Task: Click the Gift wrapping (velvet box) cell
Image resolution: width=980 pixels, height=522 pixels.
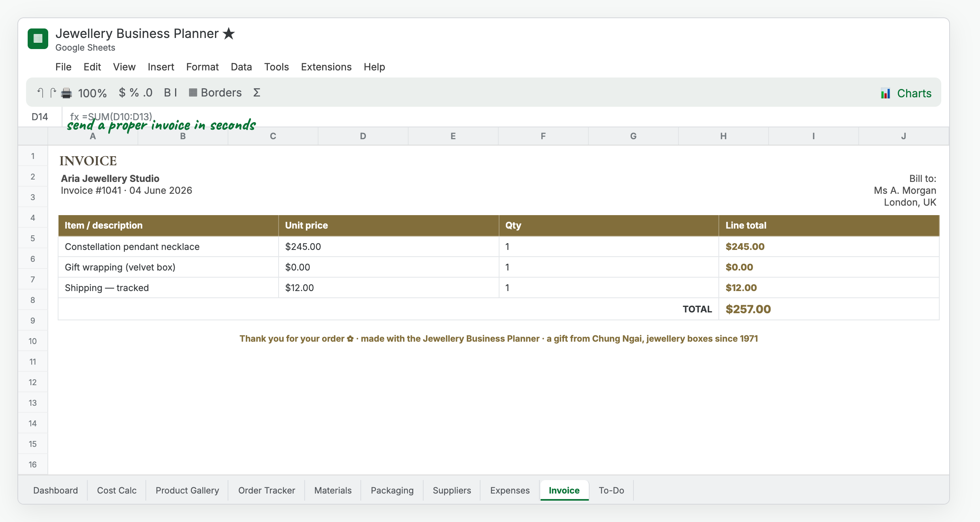Action: coord(168,267)
